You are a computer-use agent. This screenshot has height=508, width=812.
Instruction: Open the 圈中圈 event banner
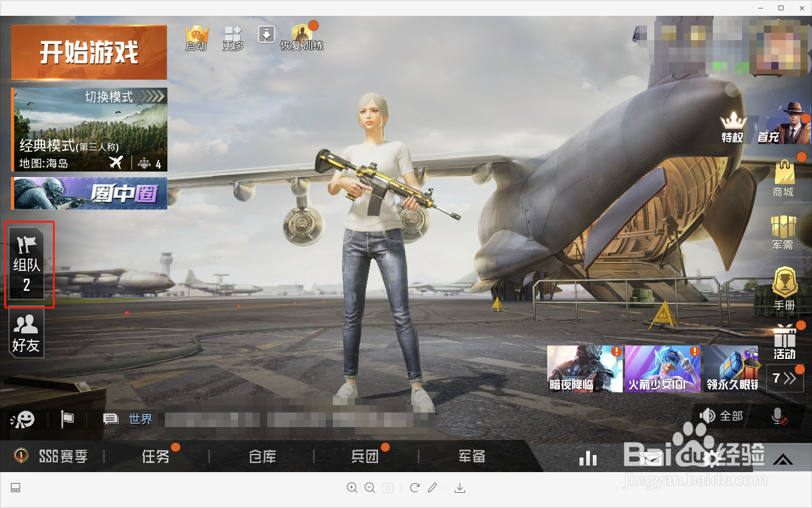(89, 193)
